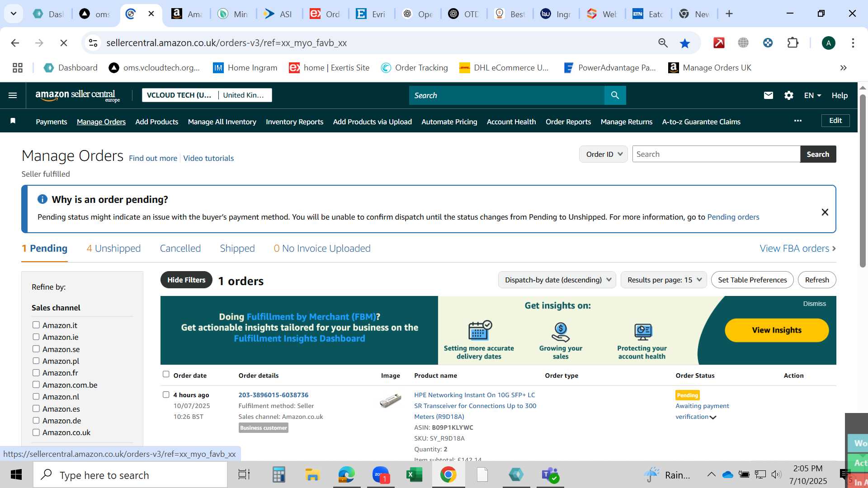
Task: Select all orders header checkbox
Action: click(x=166, y=374)
